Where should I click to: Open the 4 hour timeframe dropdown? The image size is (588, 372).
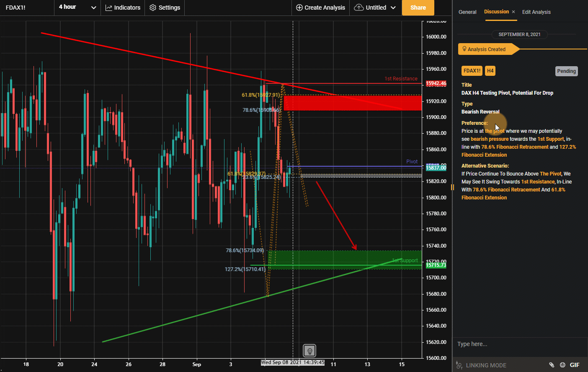[77, 8]
